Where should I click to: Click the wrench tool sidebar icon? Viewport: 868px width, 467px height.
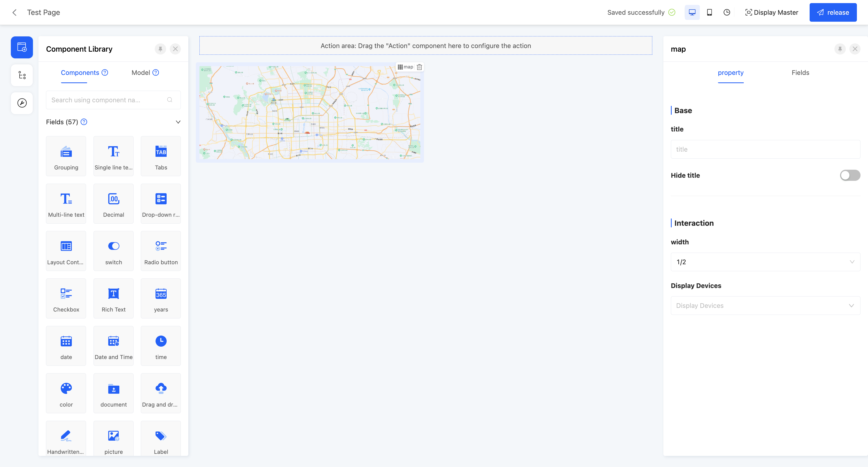tap(22, 103)
